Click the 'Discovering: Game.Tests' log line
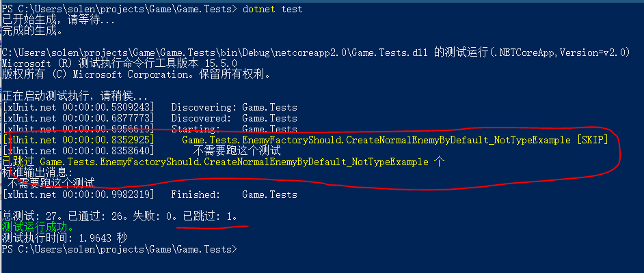The width and height of the screenshot is (644, 273). click(234, 107)
